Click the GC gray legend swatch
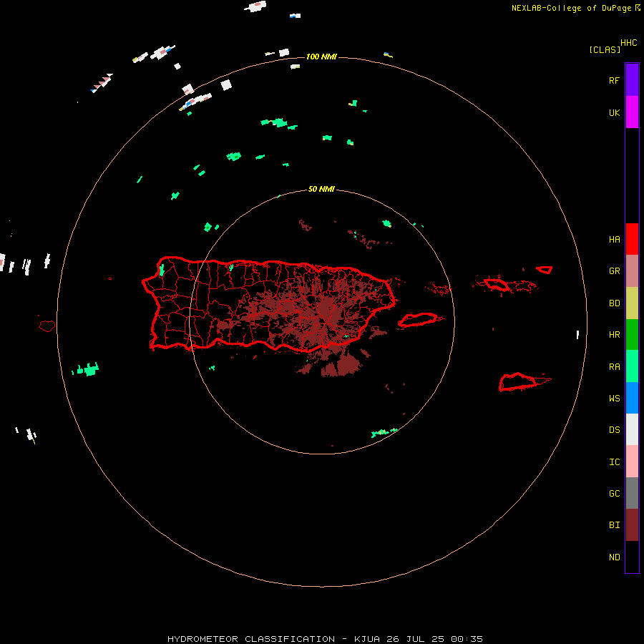 click(632, 493)
